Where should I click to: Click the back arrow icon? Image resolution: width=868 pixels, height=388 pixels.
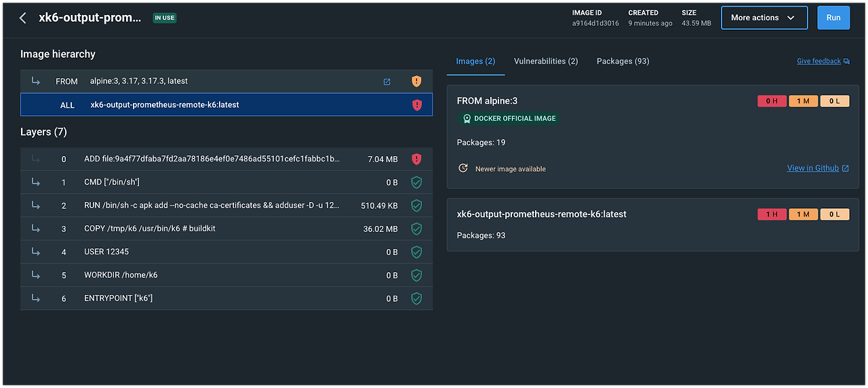pos(23,18)
